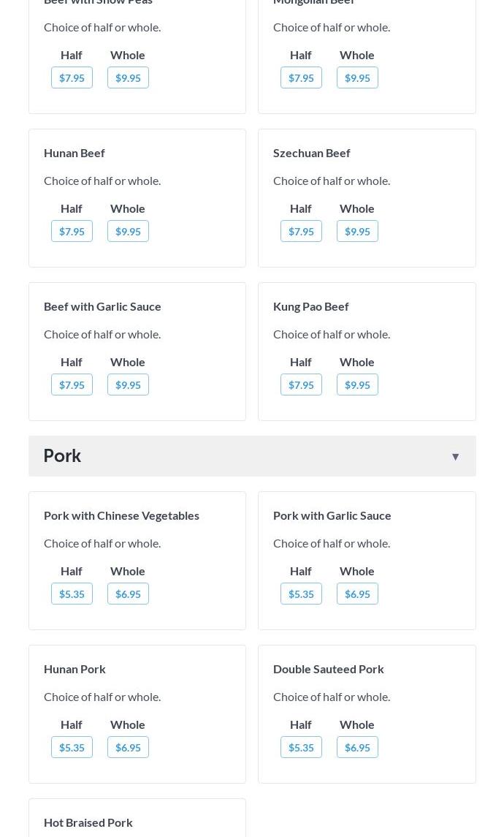Order Half Pork with Garlic Sauce
The image size is (504, 837).
[301, 594]
